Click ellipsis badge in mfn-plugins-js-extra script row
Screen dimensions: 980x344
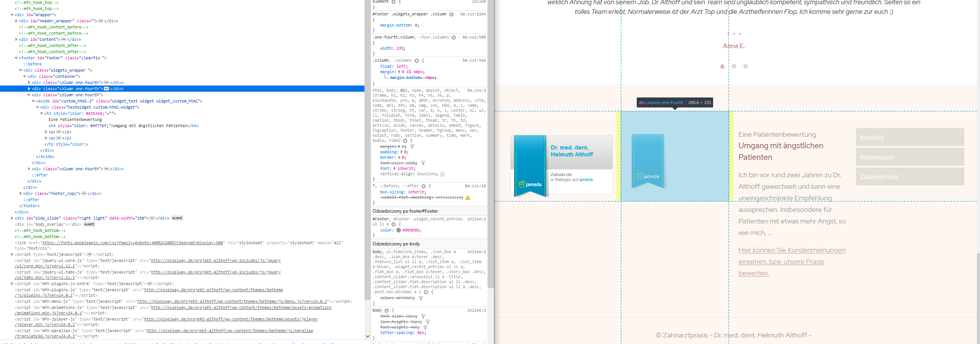[150, 284]
